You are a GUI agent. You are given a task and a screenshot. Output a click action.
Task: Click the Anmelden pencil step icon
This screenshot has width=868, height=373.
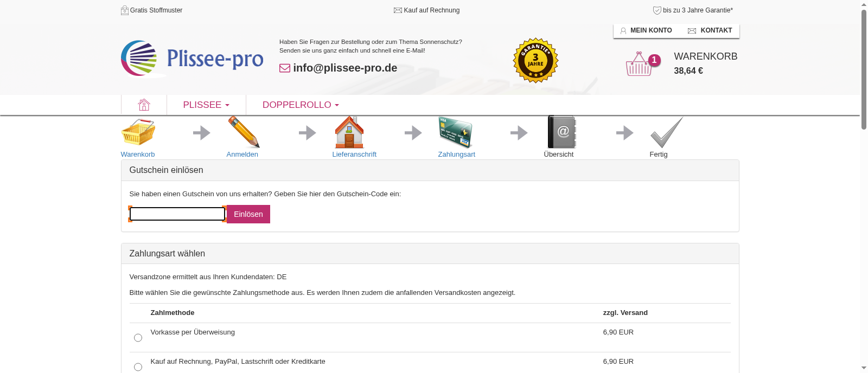click(244, 132)
